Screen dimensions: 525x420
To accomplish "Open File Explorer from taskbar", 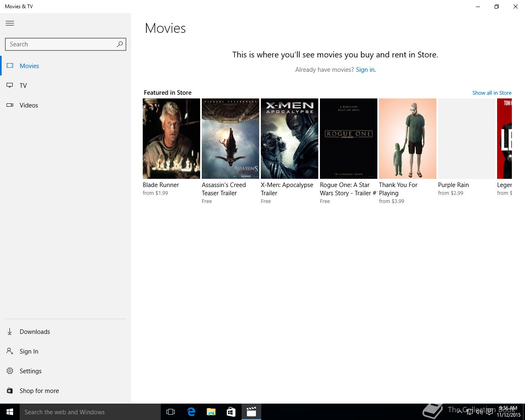I will click(x=211, y=412).
